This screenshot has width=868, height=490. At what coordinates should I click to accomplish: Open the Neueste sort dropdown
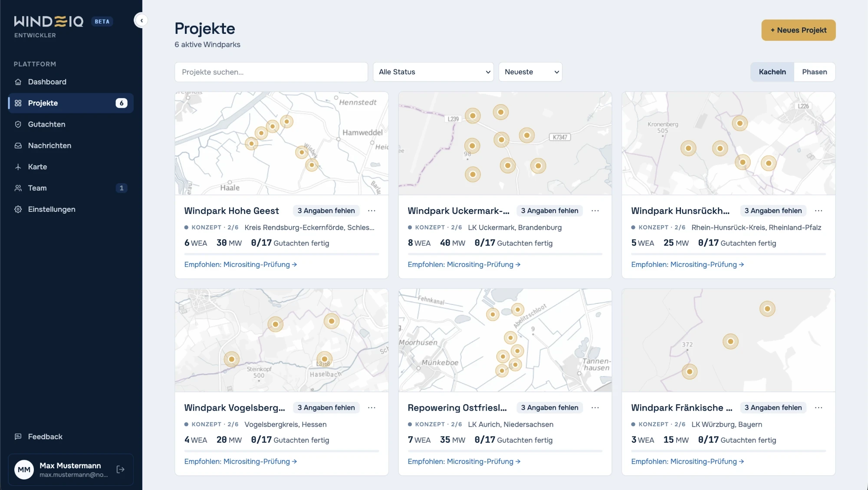(x=530, y=72)
